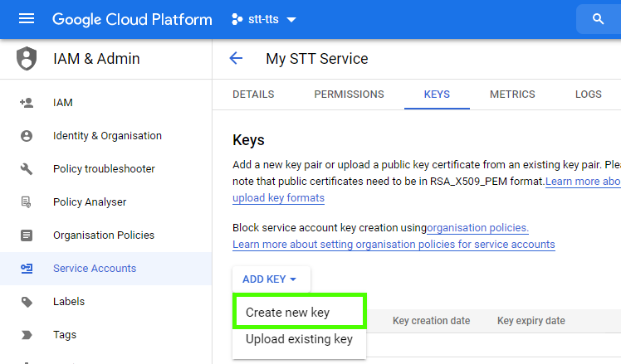Open Policy troubleshooter in sidebar

105,169
